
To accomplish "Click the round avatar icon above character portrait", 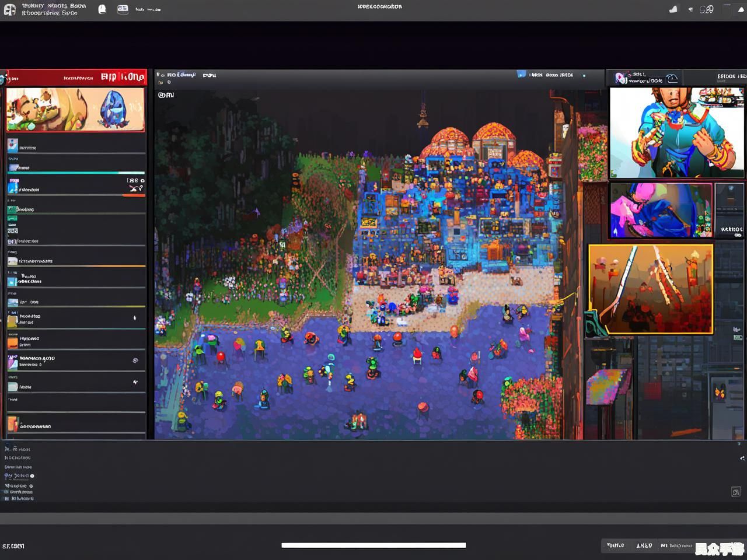I will tap(621, 78).
